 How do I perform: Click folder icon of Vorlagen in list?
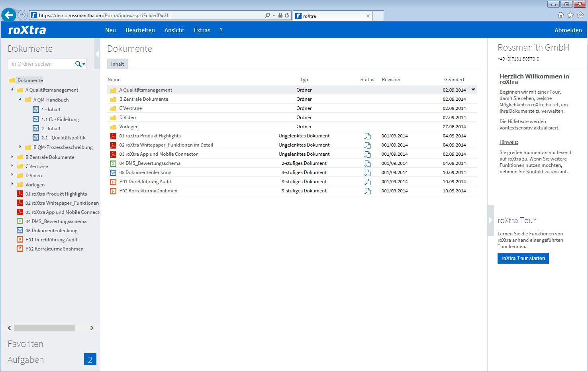[x=113, y=127]
